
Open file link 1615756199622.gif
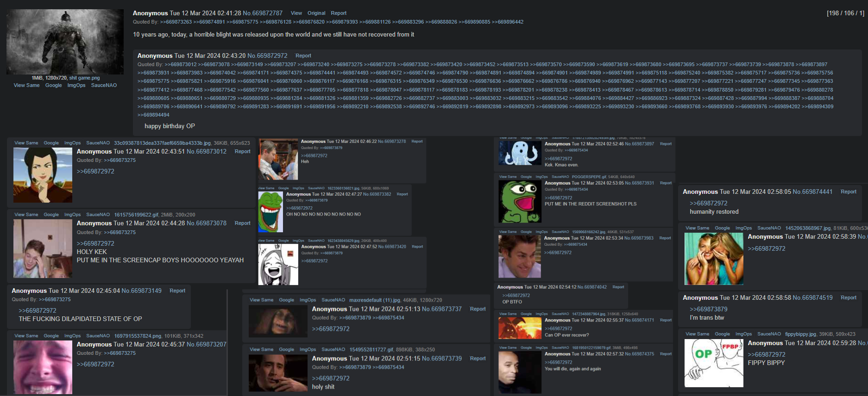pyautogui.click(x=136, y=215)
